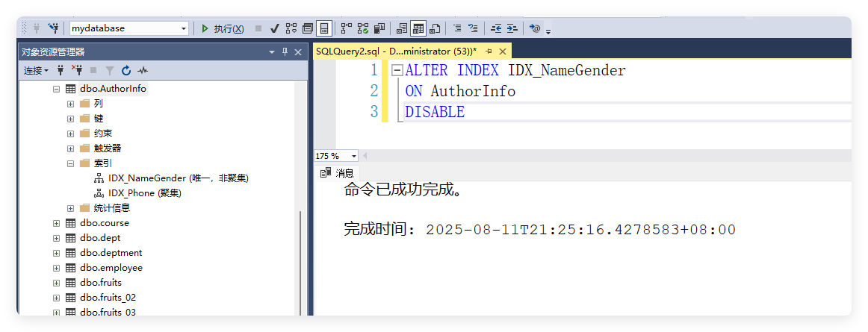Select Results to Grid icon
The image size is (868, 332).
coord(418,28)
